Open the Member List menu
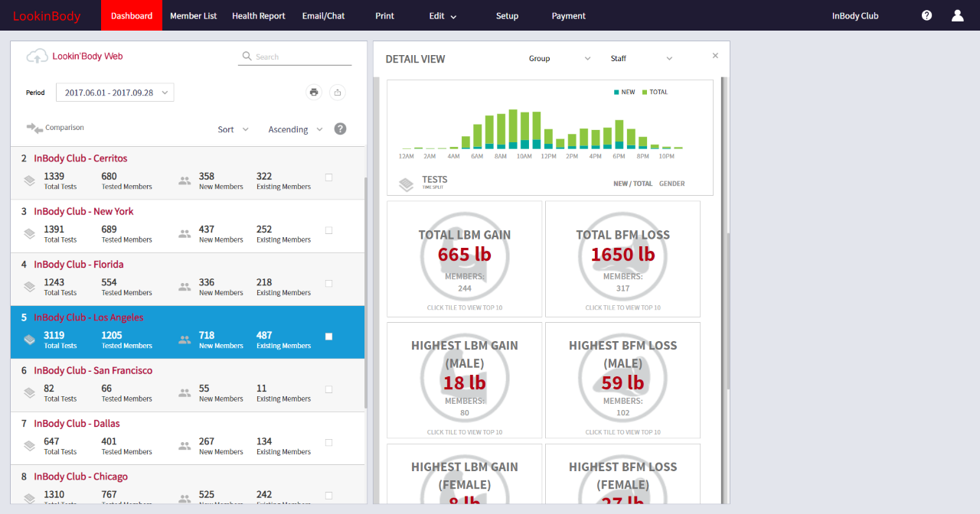This screenshot has width=980, height=514. (194, 15)
